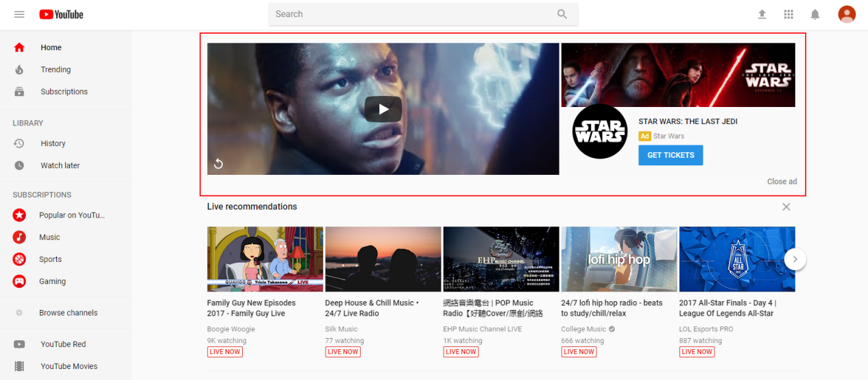
Task: Open Browse channels
Action: tap(68, 312)
